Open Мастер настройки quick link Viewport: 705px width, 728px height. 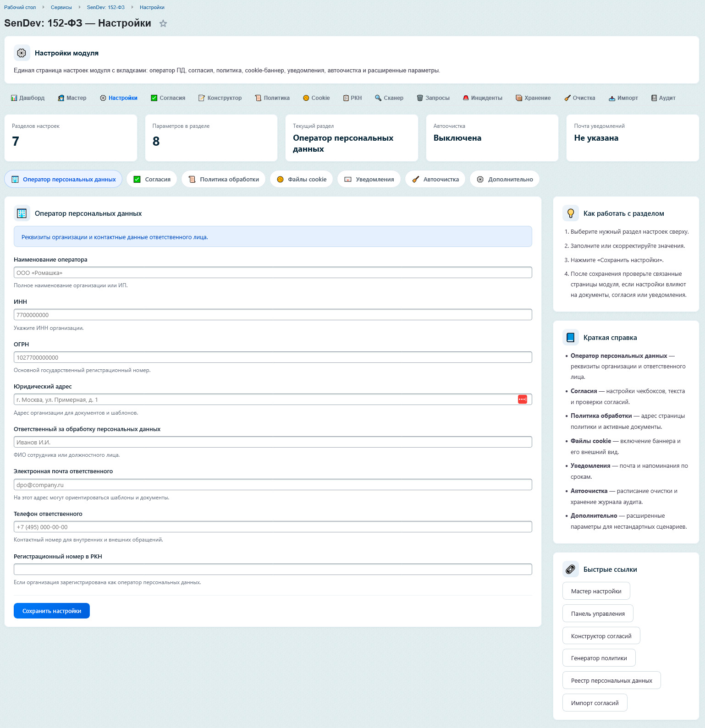(x=596, y=591)
